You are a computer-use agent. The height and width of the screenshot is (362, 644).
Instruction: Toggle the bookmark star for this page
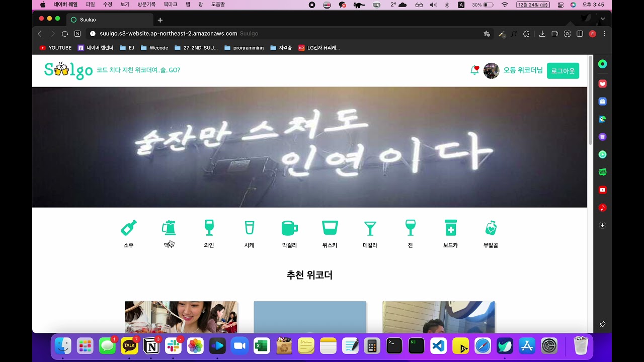[487, 34]
